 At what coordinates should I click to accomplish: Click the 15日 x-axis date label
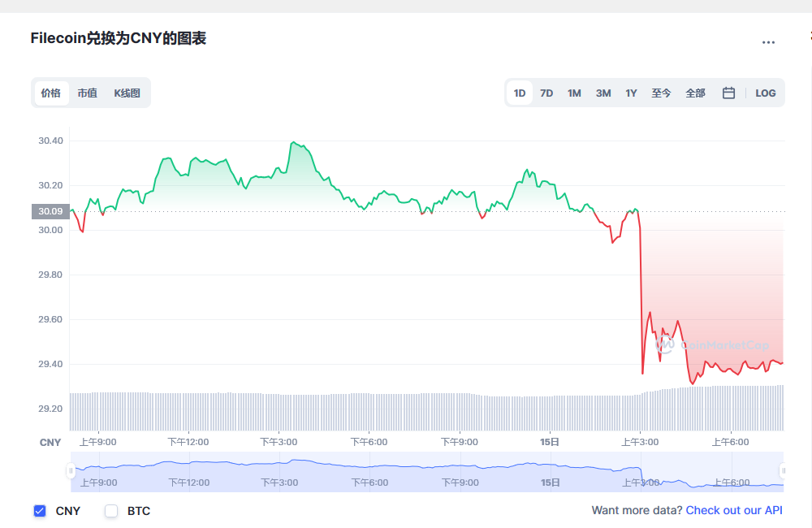550,442
